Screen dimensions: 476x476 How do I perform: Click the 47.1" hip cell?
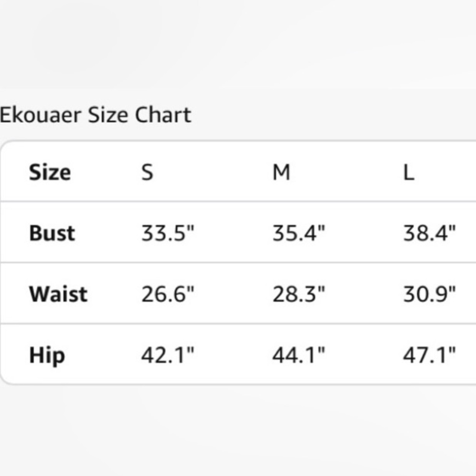click(x=429, y=355)
